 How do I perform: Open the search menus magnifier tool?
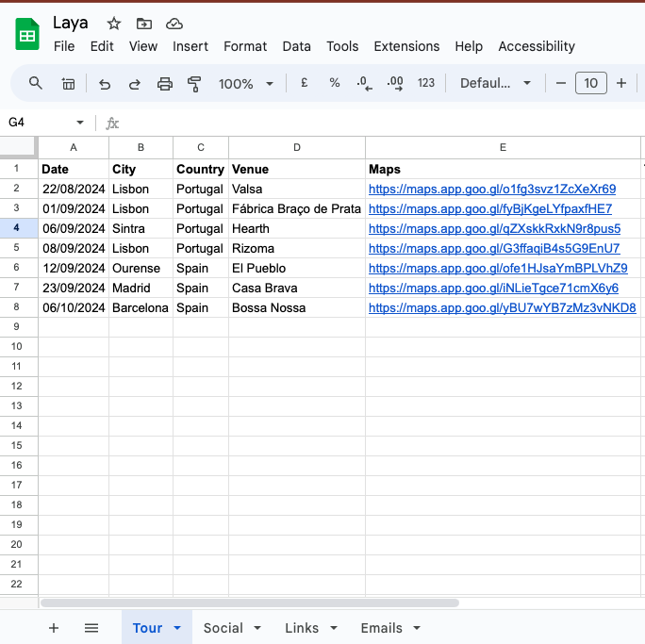click(36, 84)
